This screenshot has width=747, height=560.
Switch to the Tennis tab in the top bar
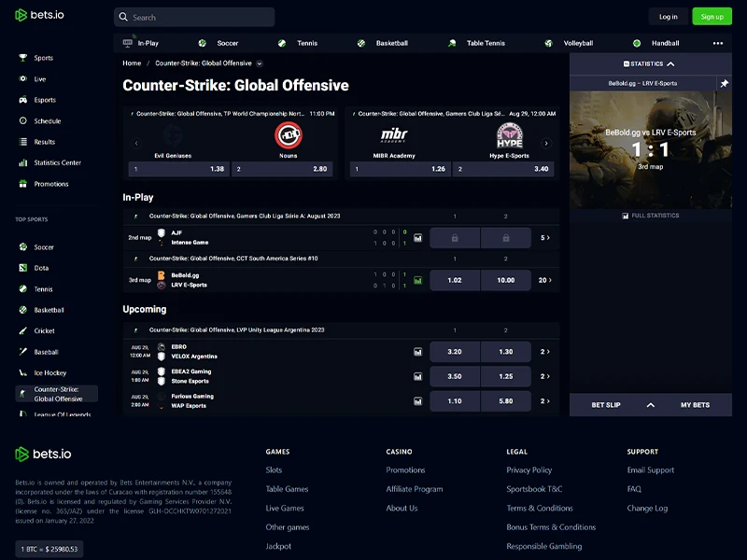(298, 43)
